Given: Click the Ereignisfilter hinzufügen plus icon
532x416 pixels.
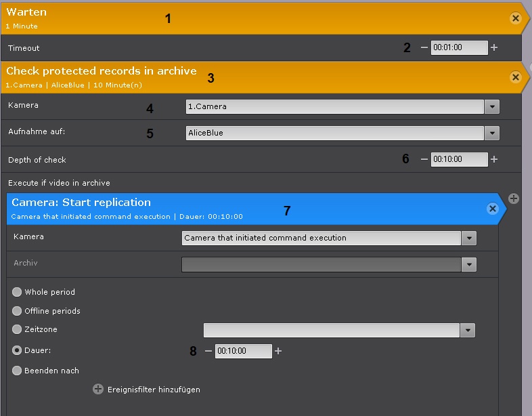Looking at the screenshot, I should pos(98,390).
